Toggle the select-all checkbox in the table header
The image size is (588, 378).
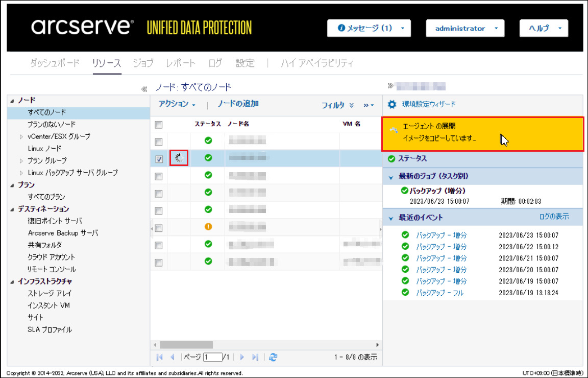coord(159,124)
